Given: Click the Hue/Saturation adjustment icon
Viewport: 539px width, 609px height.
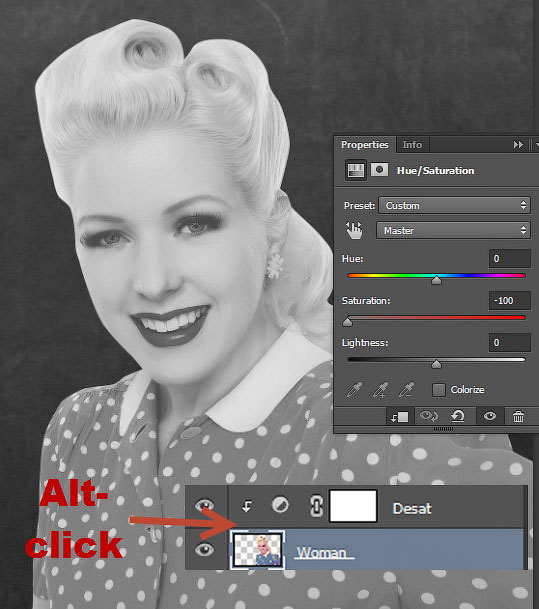Looking at the screenshot, I should pyautogui.click(x=356, y=170).
